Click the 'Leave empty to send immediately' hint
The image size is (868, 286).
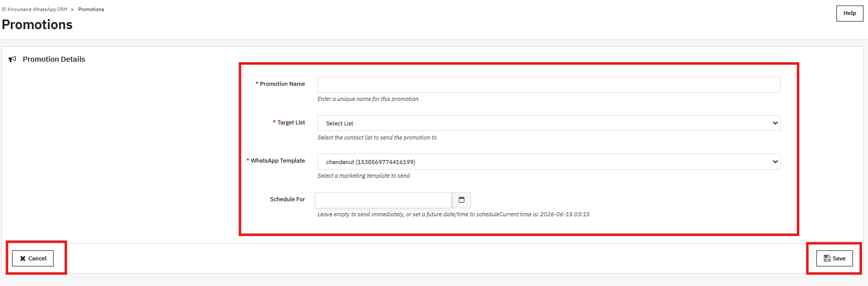454,214
